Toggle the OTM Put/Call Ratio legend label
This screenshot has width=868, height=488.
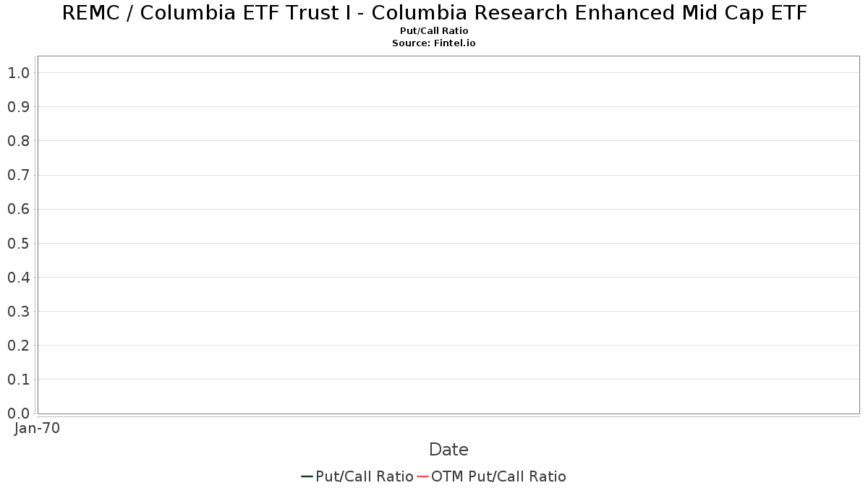[498, 476]
